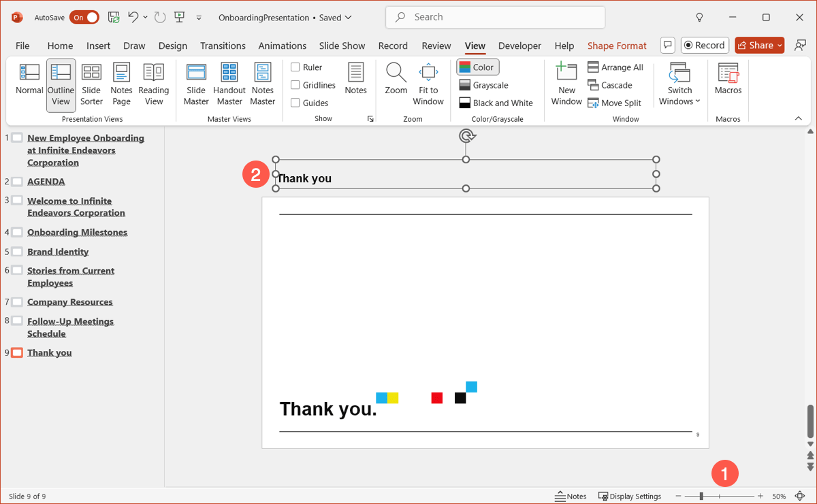The width and height of the screenshot is (817, 504).
Task: Select Outline View button
Action: (61, 85)
